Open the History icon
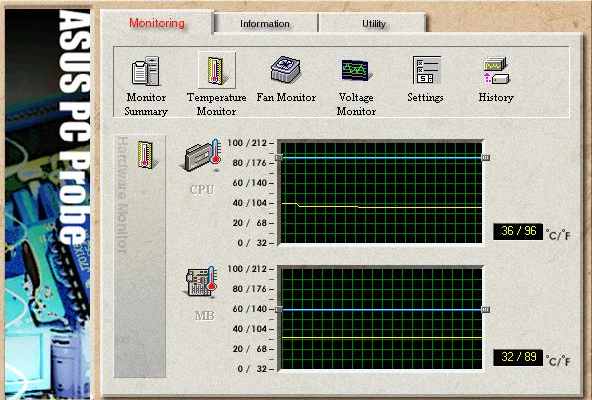The height and width of the screenshot is (400, 592). pos(496,71)
